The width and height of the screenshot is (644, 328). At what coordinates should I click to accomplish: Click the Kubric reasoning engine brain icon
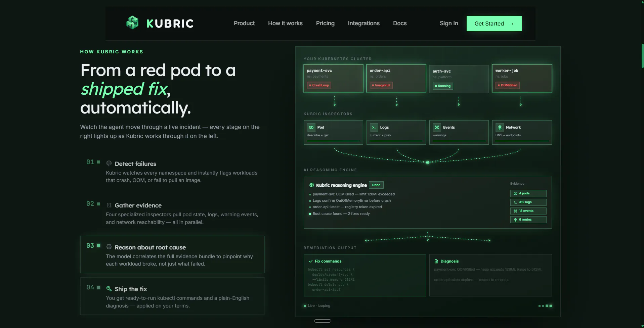pos(311,185)
